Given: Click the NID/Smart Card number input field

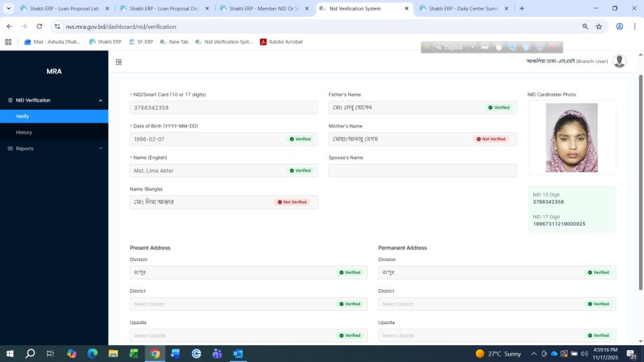Looking at the screenshot, I should (x=223, y=108).
